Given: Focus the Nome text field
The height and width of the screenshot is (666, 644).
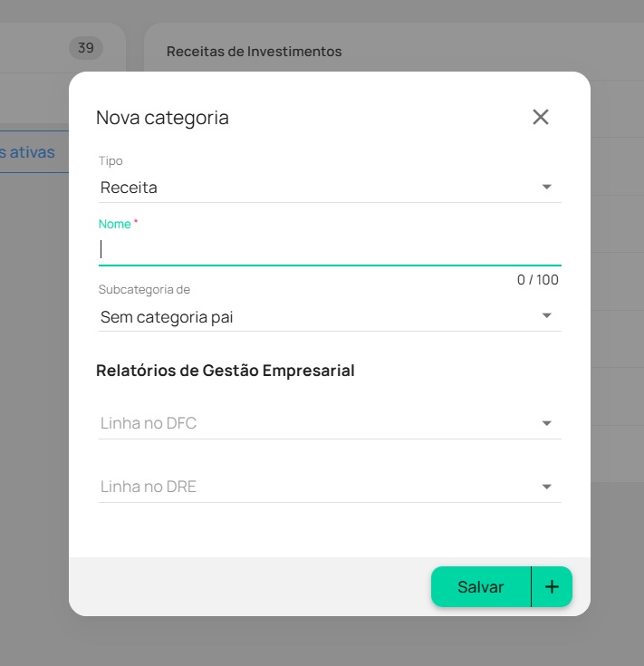Looking at the screenshot, I should [330, 249].
